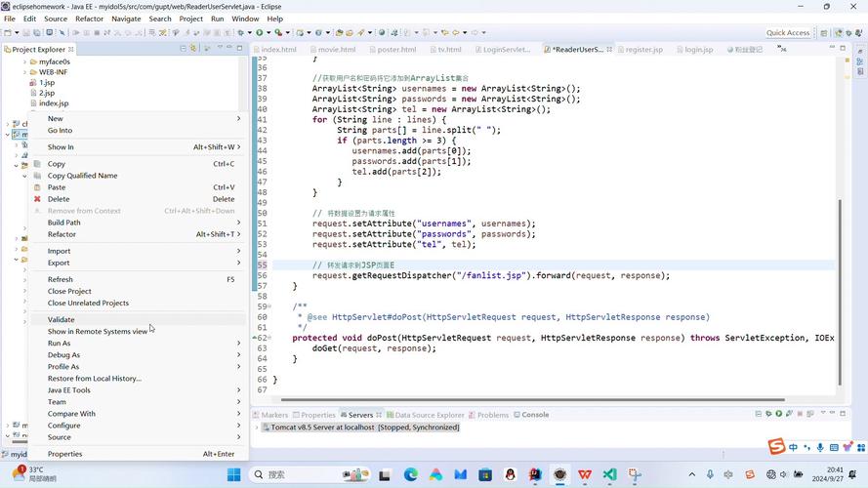The height and width of the screenshot is (488, 868).
Task: Open the Debug button dropdown arrow
Action: 250,32
